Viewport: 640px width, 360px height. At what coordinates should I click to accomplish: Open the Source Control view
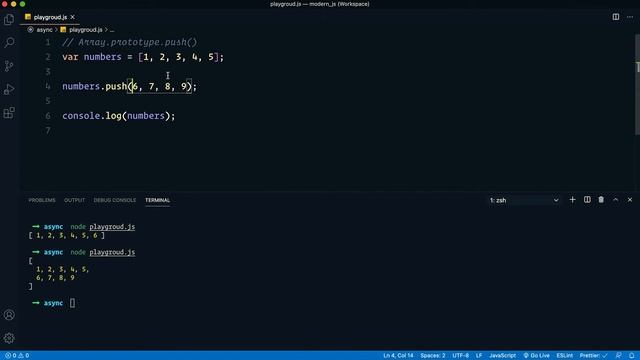[x=9, y=66]
